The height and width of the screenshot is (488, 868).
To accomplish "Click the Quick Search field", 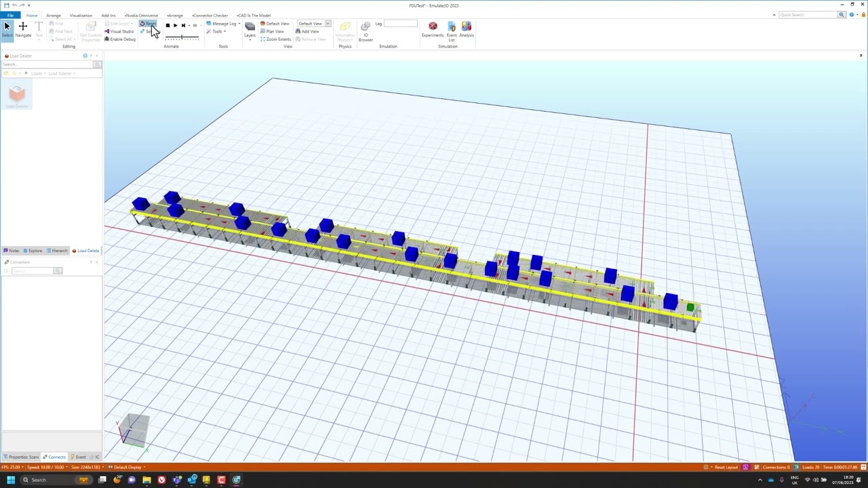I will click(x=808, y=14).
